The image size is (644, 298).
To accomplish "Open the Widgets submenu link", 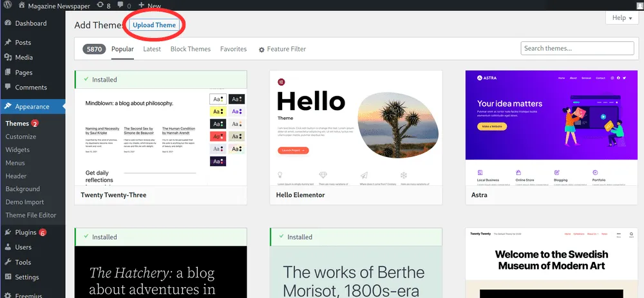I will (17, 149).
